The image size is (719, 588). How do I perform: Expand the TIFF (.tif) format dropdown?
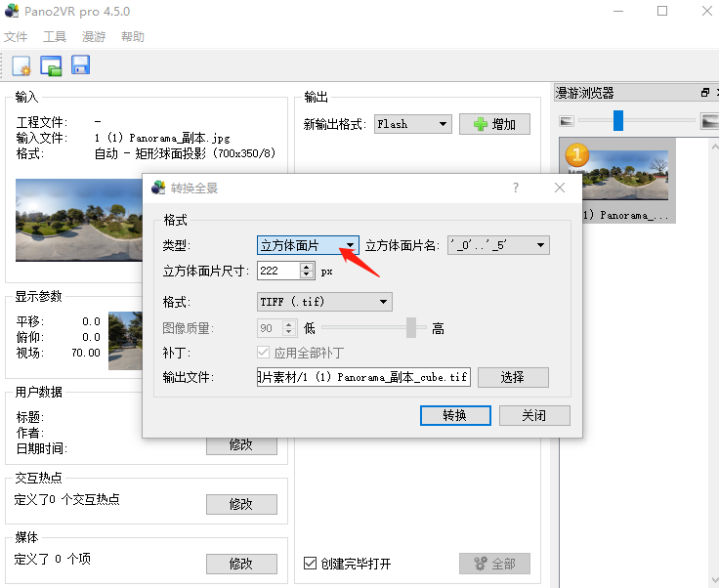tap(323, 302)
